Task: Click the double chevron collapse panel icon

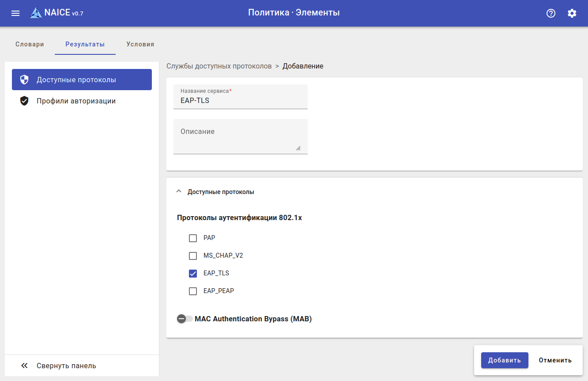Action: [24, 366]
